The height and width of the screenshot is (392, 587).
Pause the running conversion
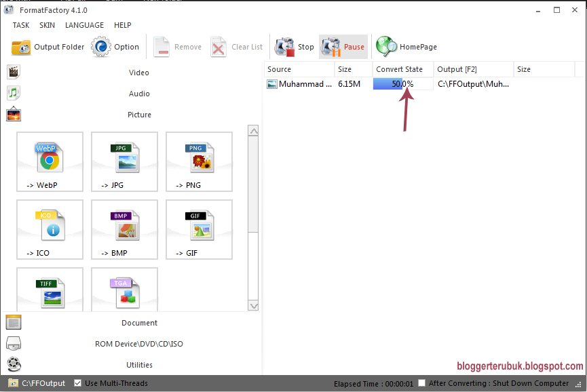[343, 47]
